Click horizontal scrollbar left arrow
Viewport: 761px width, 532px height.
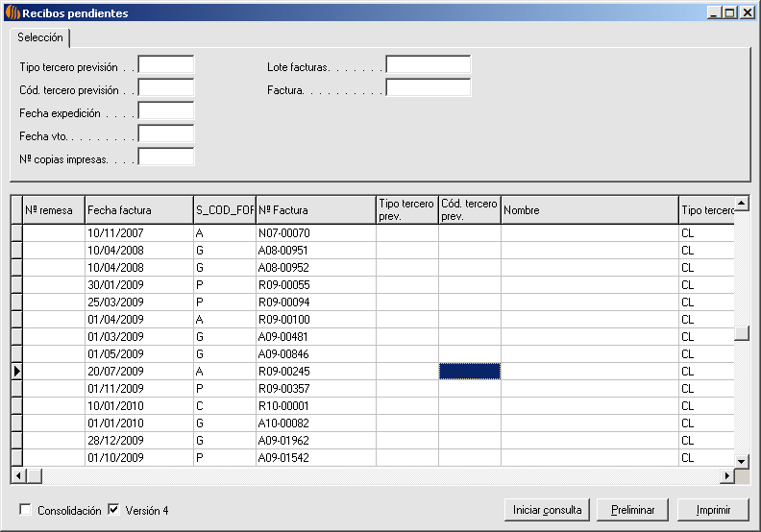pos(17,476)
